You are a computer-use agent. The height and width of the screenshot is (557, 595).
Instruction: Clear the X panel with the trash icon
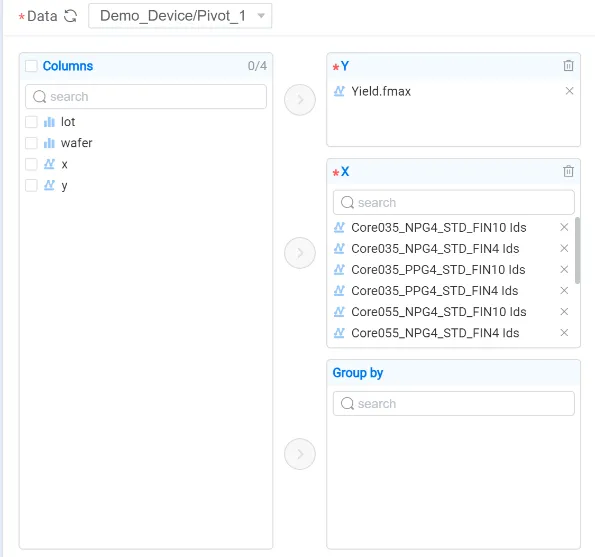[x=568, y=172]
